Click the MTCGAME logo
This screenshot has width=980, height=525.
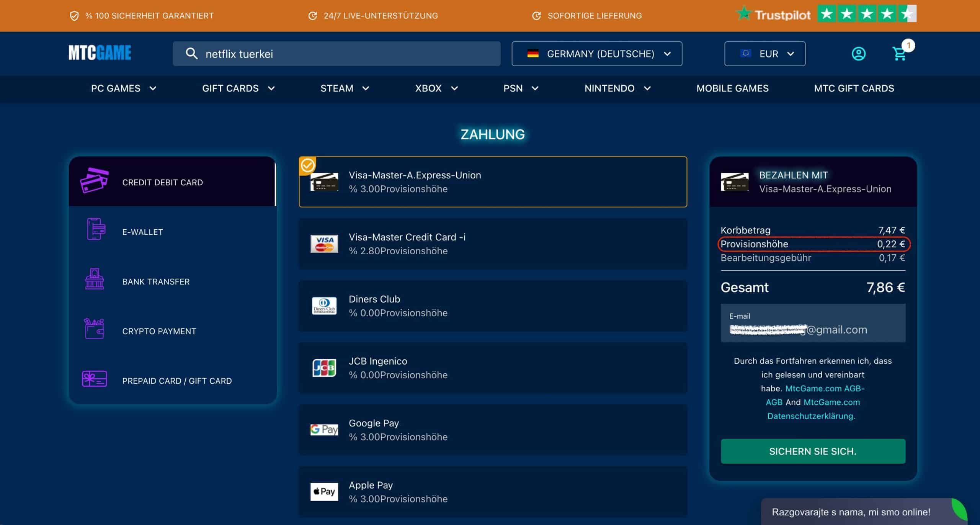(x=100, y=53)
